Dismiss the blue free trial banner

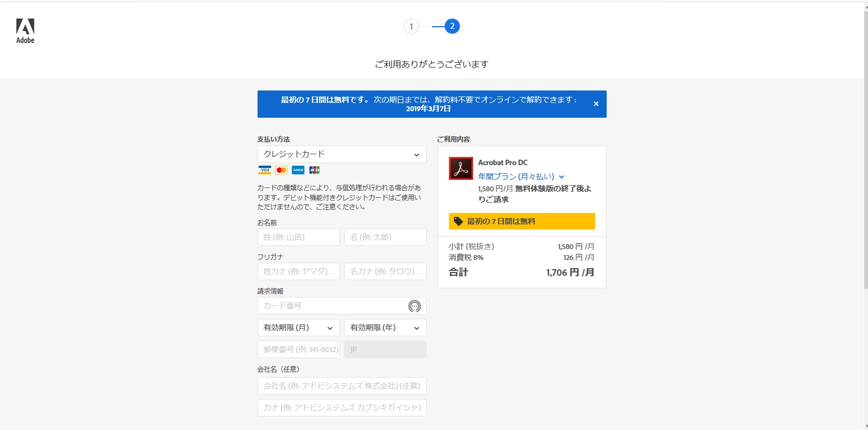point(596,104)
